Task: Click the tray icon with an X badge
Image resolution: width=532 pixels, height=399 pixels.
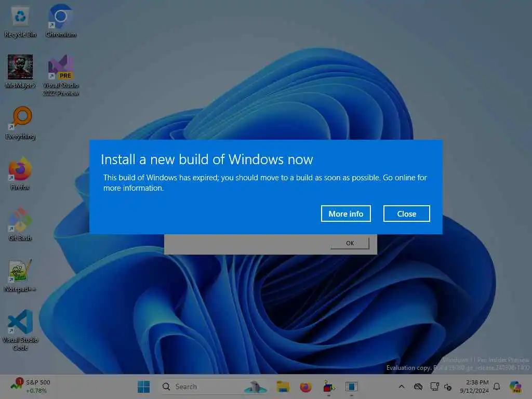Action: pos(448,387)
